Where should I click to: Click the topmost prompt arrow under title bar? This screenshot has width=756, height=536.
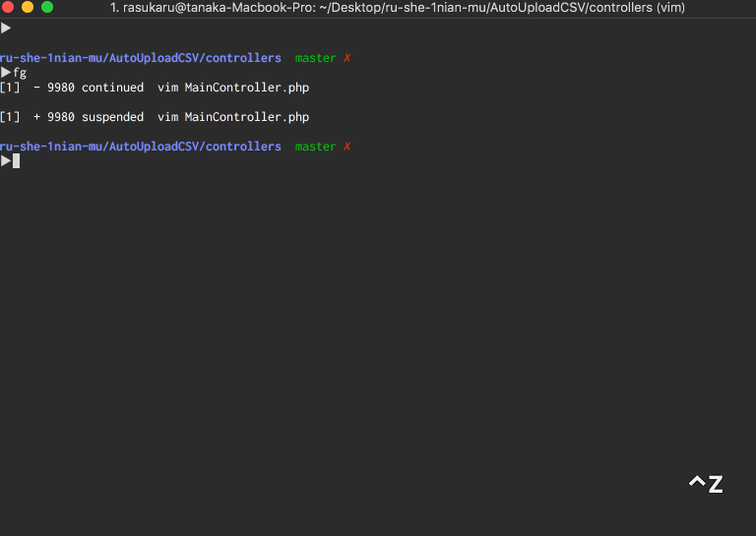pos(6,29)
